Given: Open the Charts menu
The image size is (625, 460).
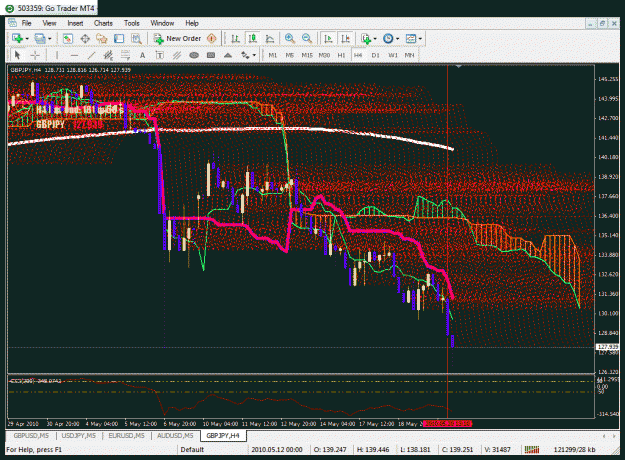Looking at the screenshot, I should point(103,23).
